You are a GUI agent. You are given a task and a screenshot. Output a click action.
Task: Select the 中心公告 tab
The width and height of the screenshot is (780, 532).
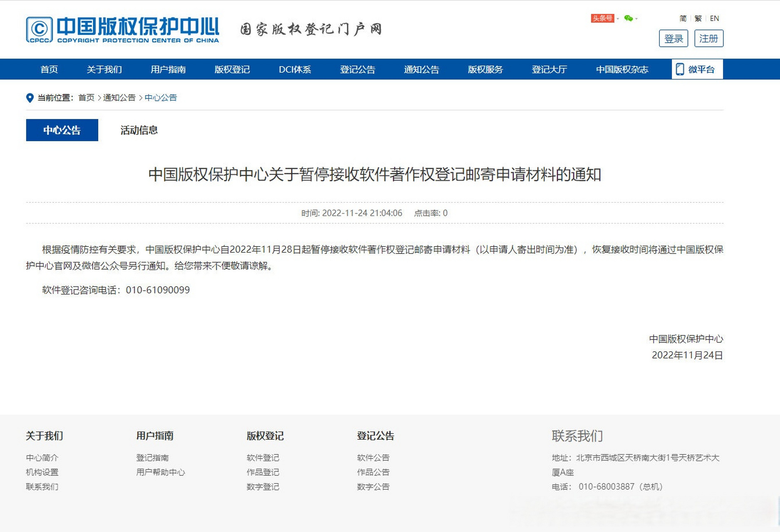click(62, 130)
